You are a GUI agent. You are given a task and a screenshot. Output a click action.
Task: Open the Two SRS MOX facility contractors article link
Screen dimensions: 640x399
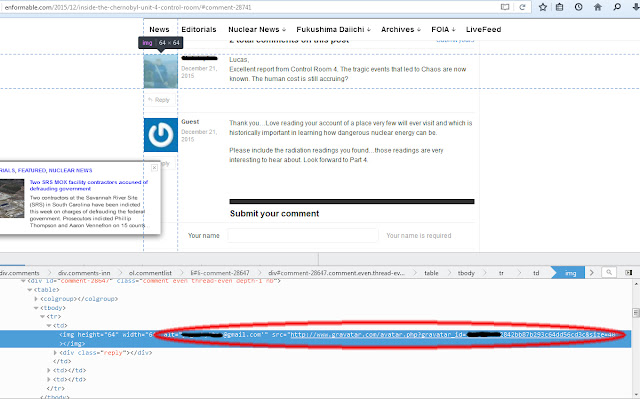(x=89, y=185)
